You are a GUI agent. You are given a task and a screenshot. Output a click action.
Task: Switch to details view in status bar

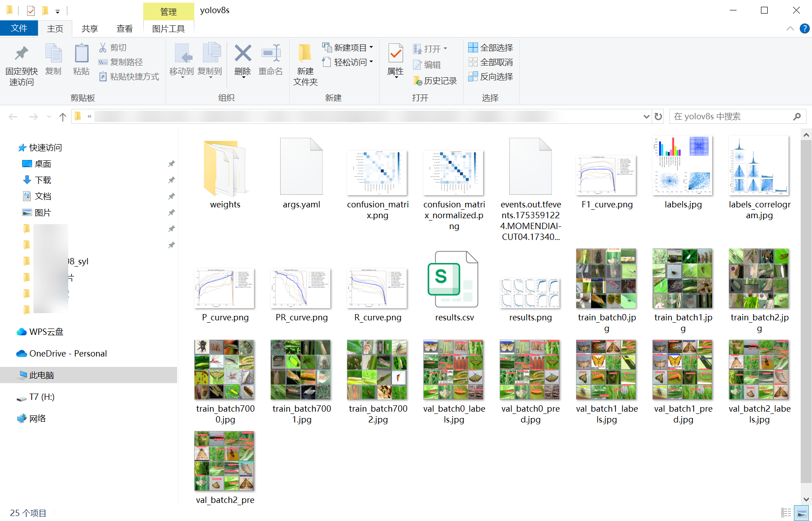[x=786, y=513]
